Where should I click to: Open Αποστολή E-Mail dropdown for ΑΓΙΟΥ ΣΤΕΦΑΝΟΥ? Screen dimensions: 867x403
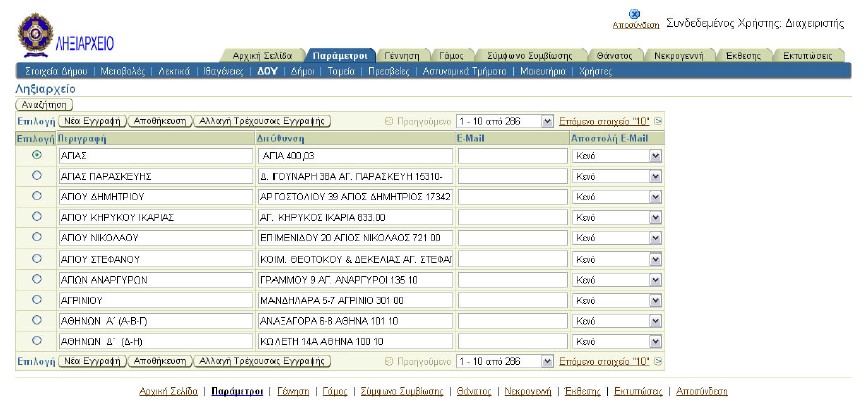(x=617, y=259)
